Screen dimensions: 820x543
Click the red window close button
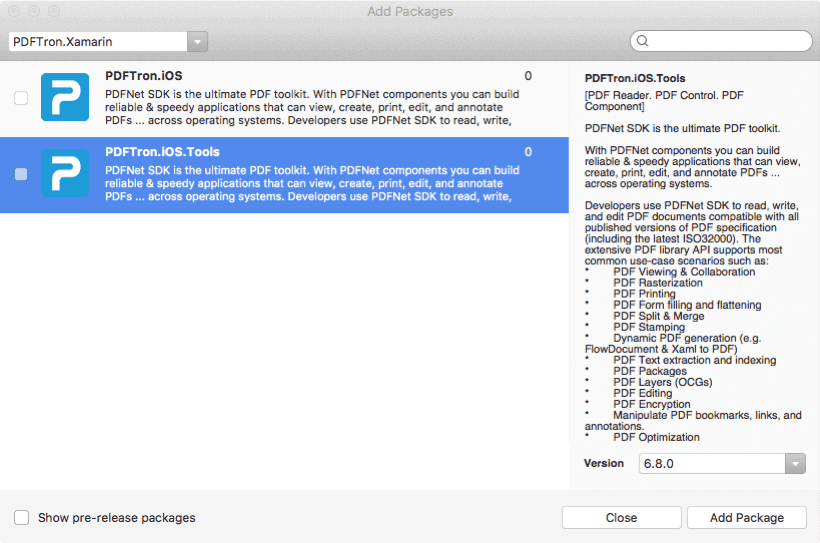point(13,12)
